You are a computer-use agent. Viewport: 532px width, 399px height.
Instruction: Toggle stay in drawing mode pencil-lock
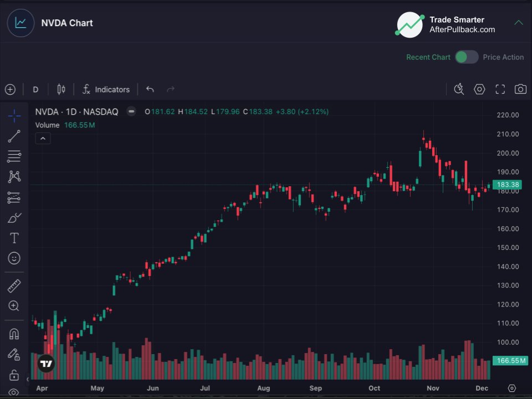(14, 355)
